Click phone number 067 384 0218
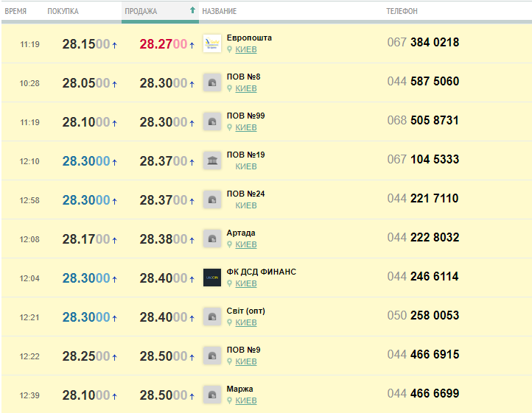Viewport: 532px width, 413px height. [423, 43]
